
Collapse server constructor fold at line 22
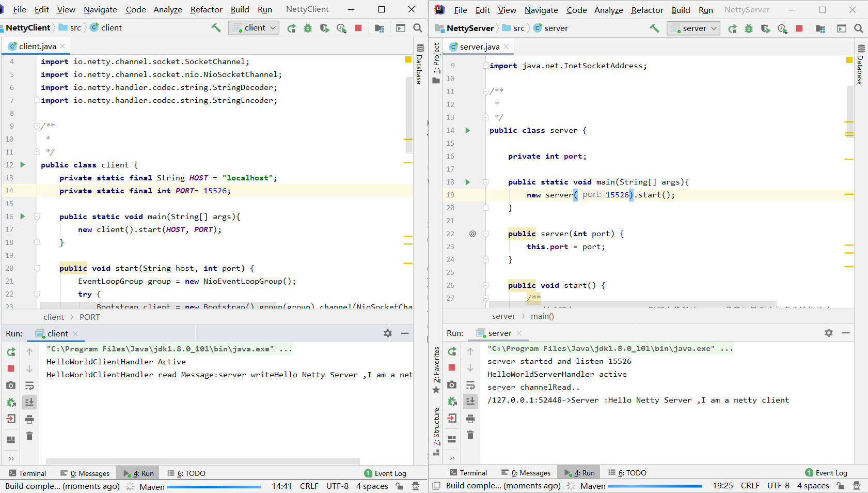tap(486, 234)
